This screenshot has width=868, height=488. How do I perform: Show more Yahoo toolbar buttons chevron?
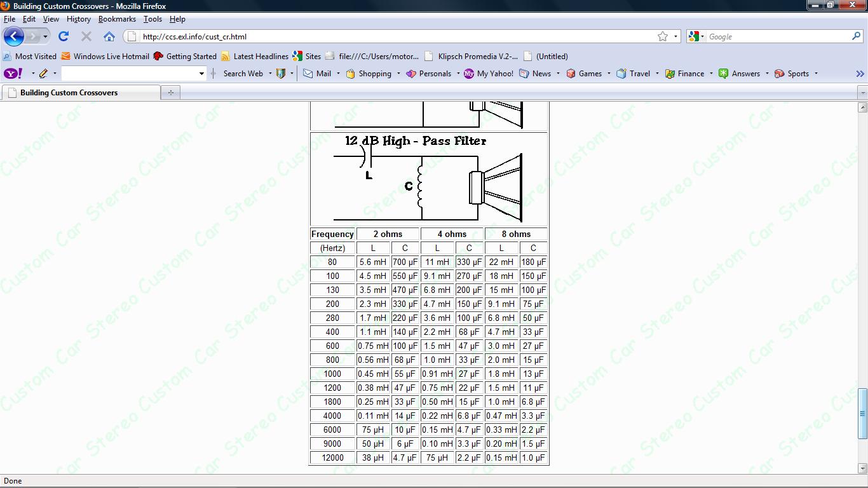click(860, 74)
